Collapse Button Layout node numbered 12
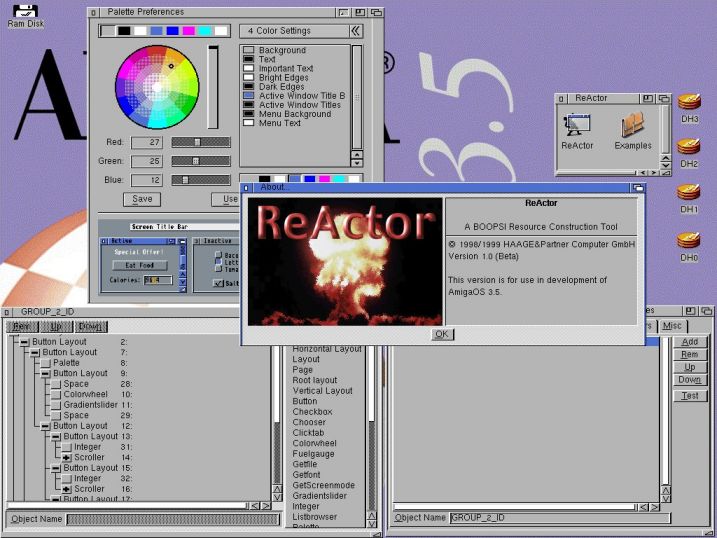 [x=45, y=426]
